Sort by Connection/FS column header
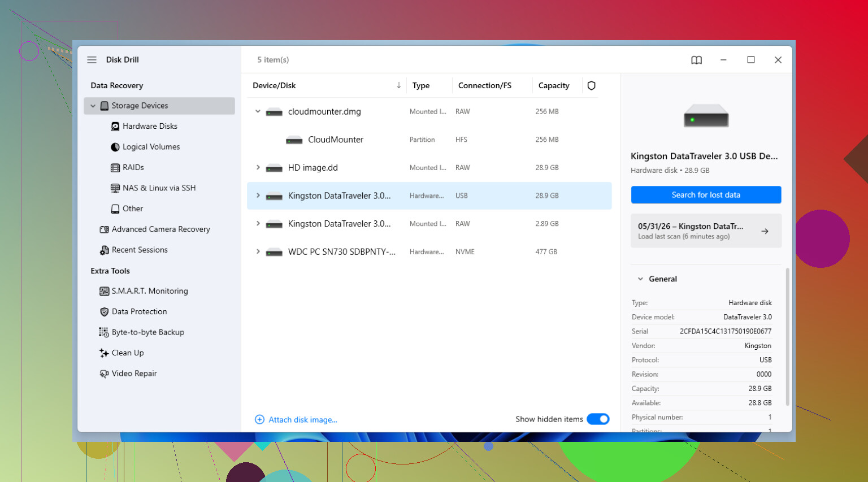The width and height of the screenshot is (868, 482). [x=485, y=86]
